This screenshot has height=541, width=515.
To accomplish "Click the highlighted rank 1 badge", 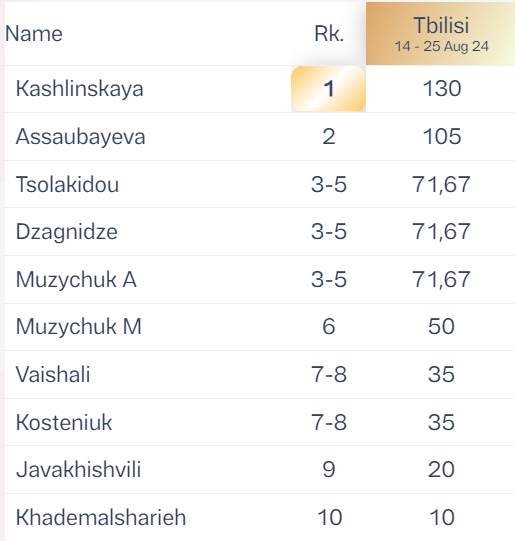I will (x=328, y=89).
